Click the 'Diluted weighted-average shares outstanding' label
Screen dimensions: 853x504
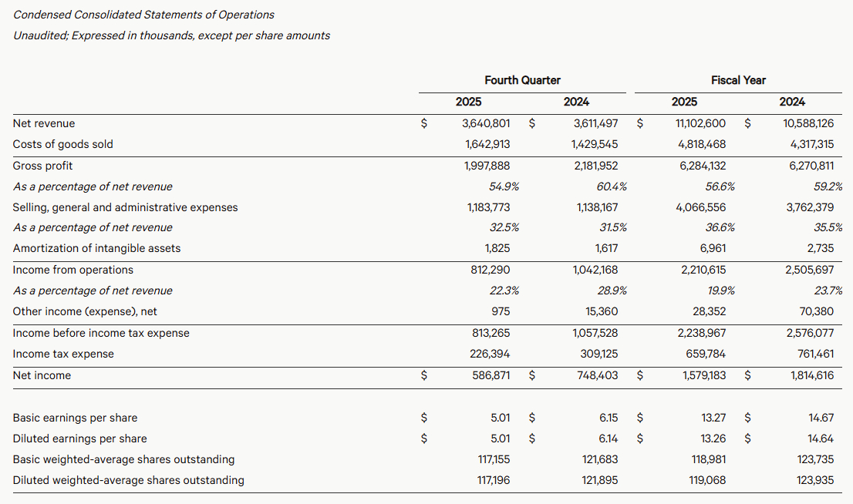[128, 480]
